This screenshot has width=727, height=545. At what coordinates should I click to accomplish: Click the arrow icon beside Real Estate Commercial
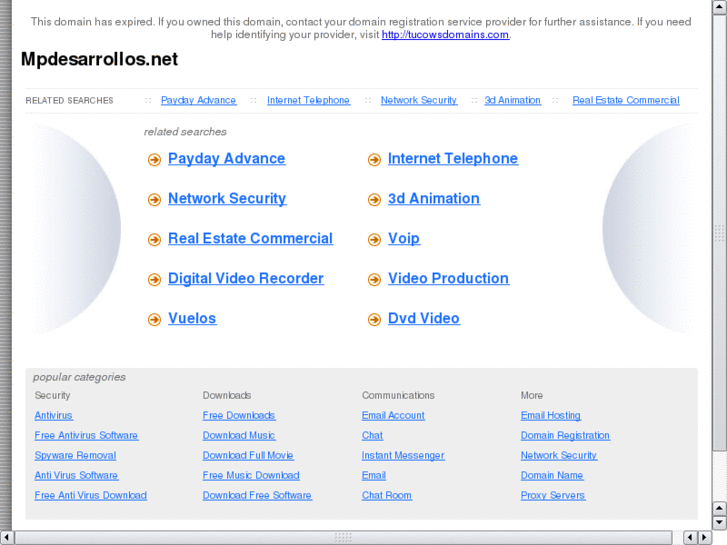coord(154,240)
